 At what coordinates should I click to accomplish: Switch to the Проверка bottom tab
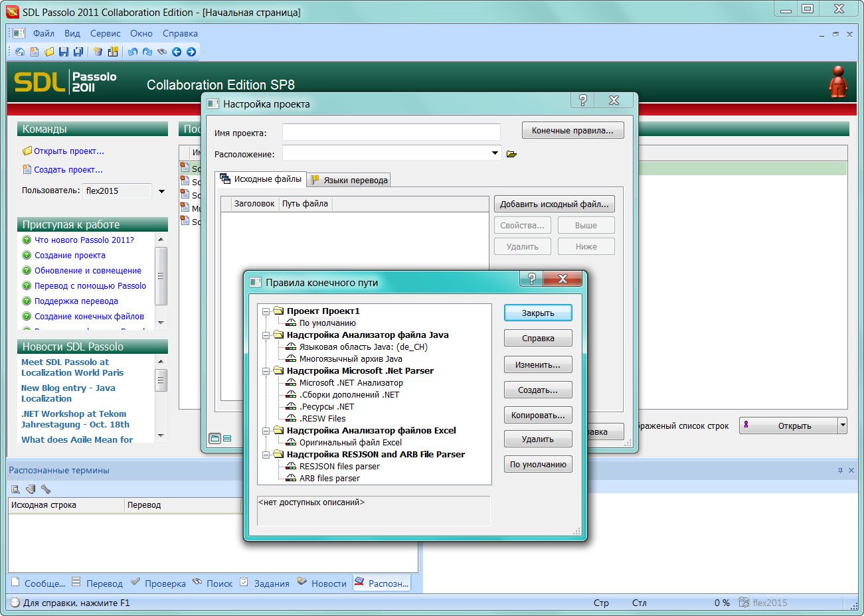158,583
